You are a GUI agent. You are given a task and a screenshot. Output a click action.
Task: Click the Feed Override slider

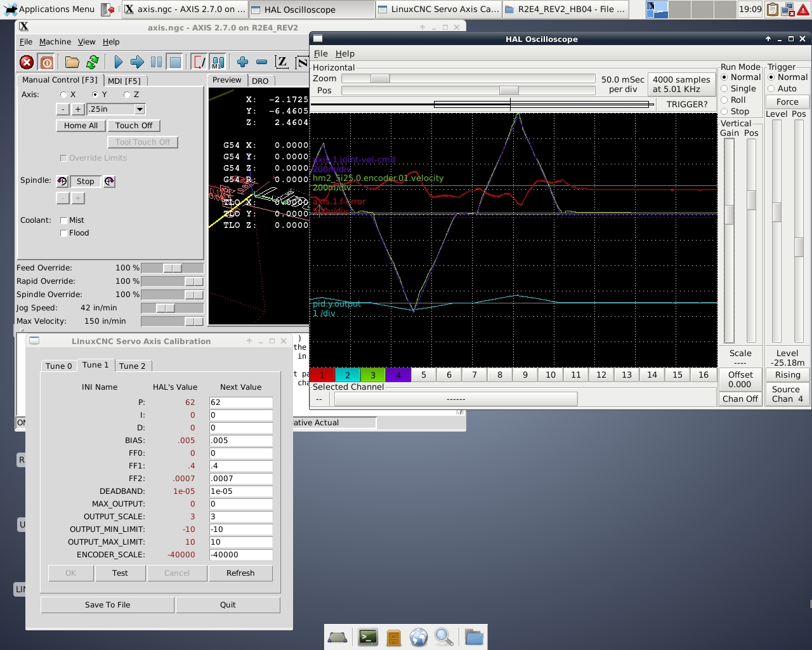click(172, 268)
